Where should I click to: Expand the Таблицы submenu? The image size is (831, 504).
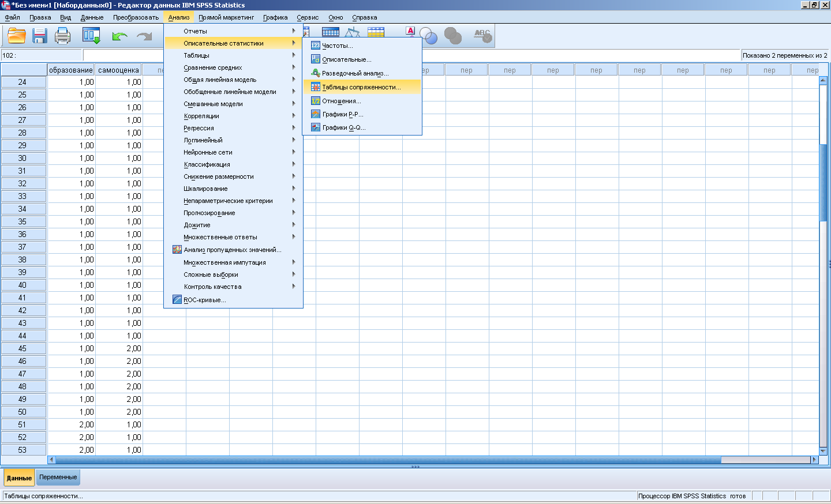pos(233,55)
